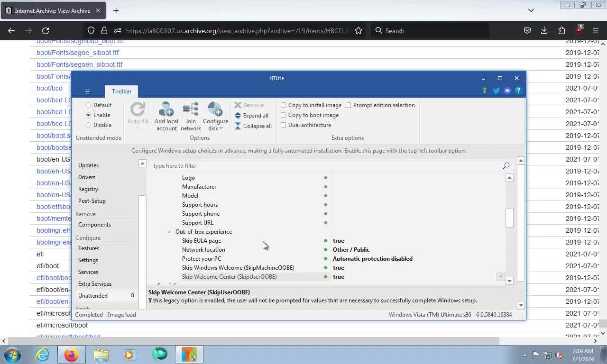Click sidebar scroll up arrow

(142, 164)
